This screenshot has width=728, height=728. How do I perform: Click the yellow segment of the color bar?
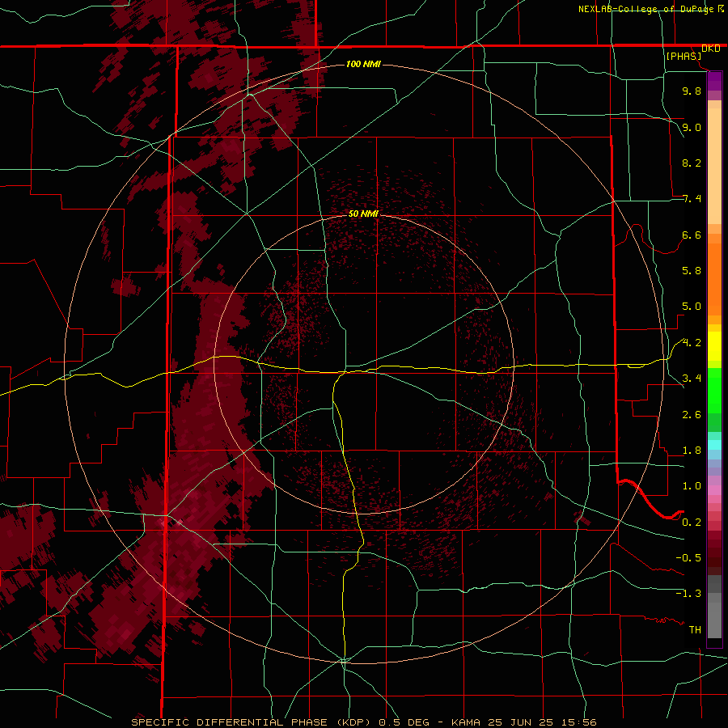click(x=714, y=346)
